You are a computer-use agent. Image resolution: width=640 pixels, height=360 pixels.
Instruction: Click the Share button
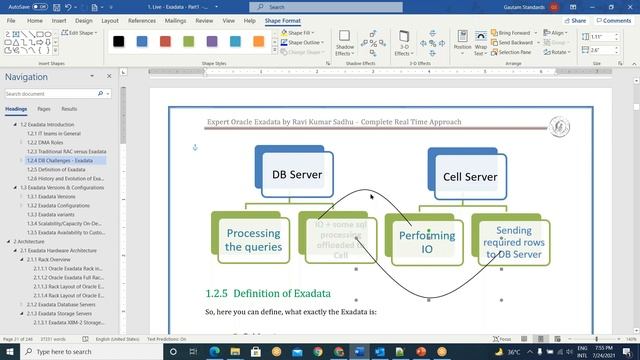[x=575, y=20]
